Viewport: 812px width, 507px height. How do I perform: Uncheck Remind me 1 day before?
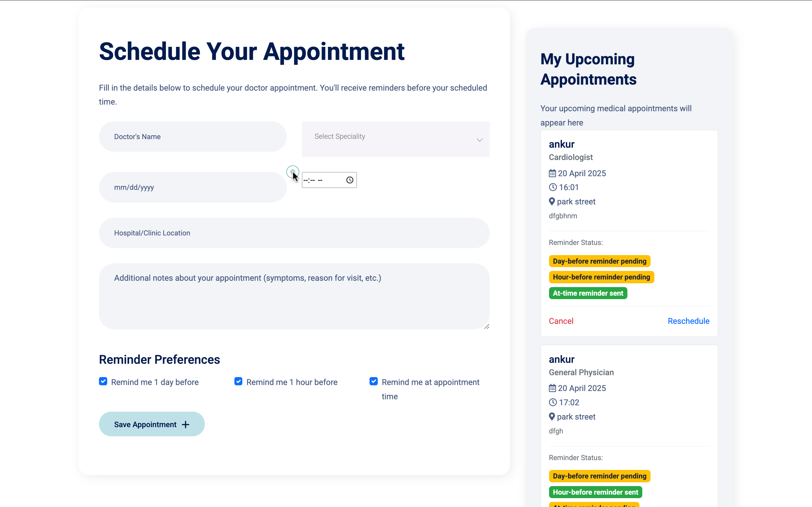(103, 381)
